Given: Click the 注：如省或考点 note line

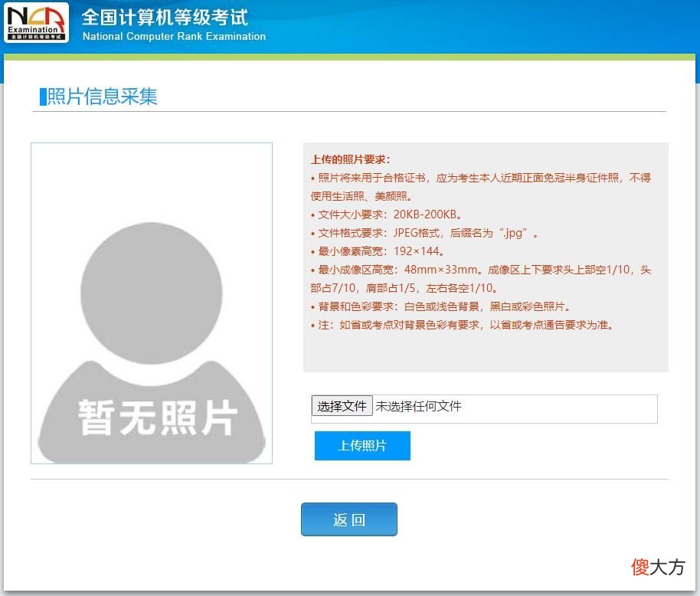Looking at the screenshot, I should tap(462, 325).
